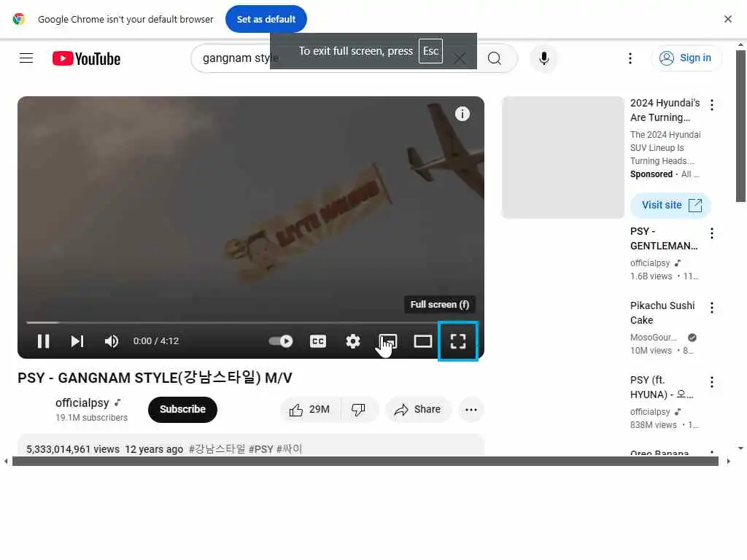
Task: Click the horizontal page scrollbar
Action: [x=365, y=461]
